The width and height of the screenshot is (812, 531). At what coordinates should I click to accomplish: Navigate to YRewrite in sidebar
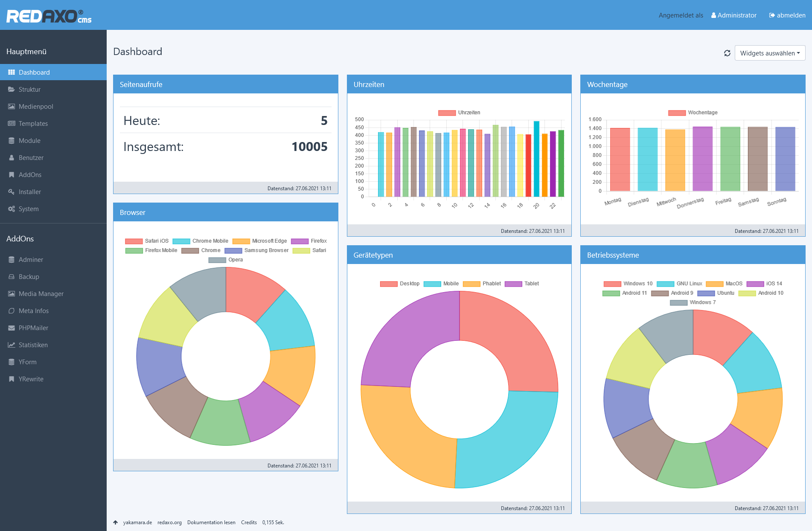coord(53,379)
